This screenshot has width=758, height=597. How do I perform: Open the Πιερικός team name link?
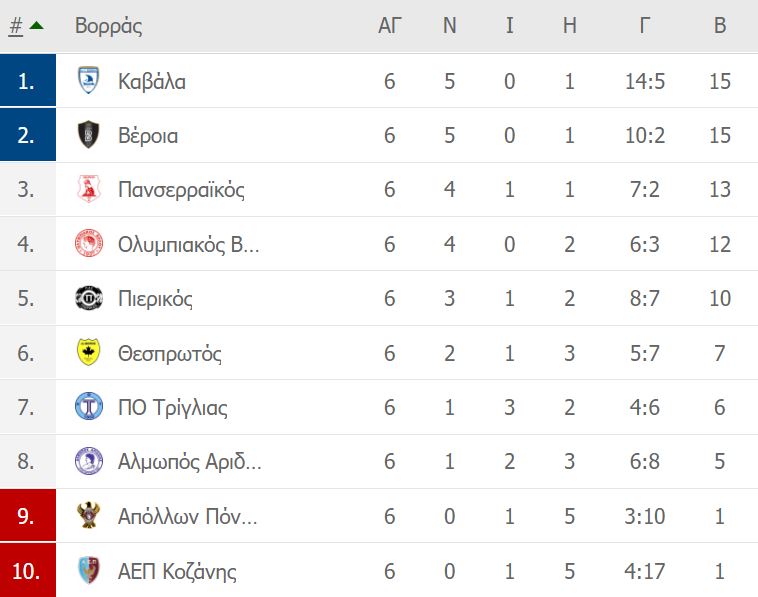155,299
